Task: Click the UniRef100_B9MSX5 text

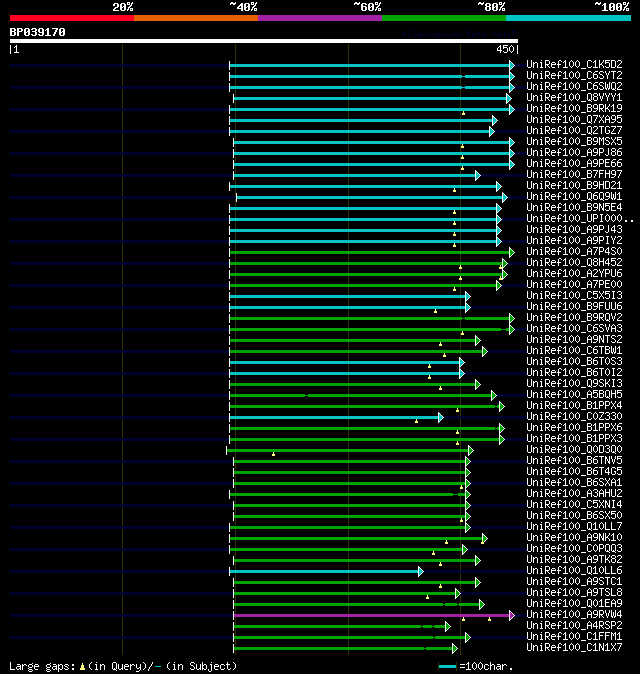Action: 574,141
